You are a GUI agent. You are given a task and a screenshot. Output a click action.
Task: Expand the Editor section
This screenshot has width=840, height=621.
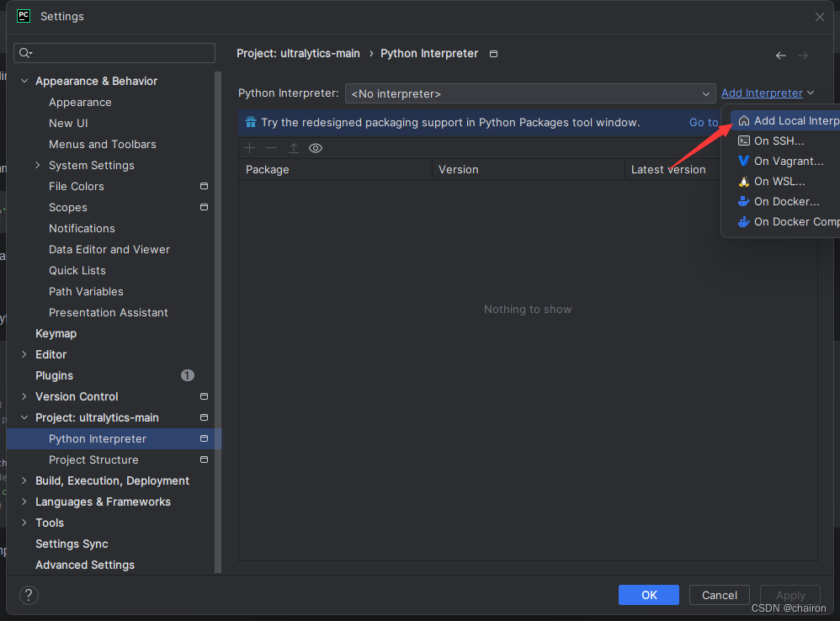(24, 354)
